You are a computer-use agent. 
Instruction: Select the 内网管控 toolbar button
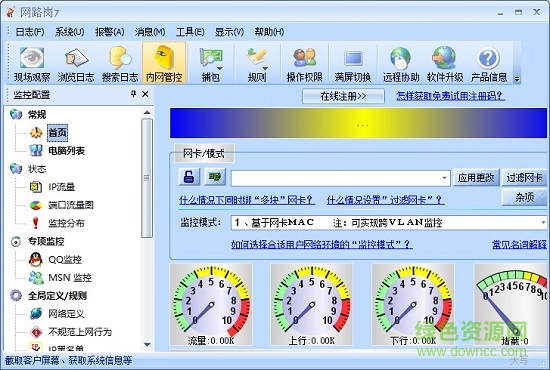coord(164,63)
